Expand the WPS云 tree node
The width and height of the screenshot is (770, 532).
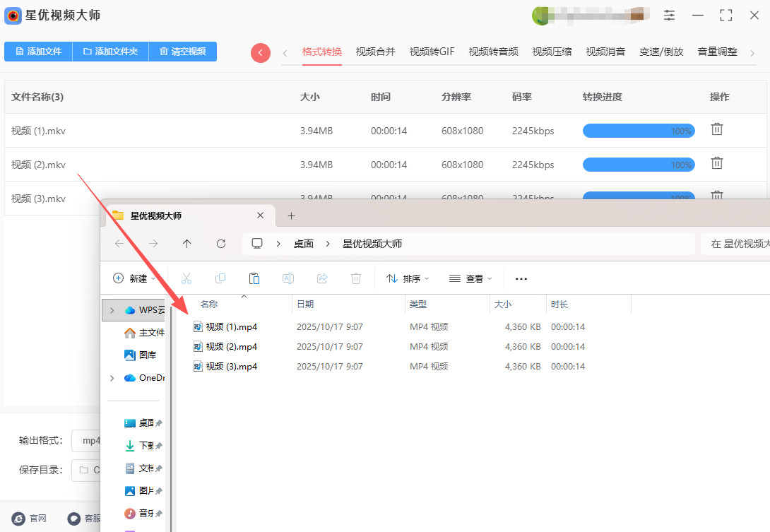click(112, 310)
